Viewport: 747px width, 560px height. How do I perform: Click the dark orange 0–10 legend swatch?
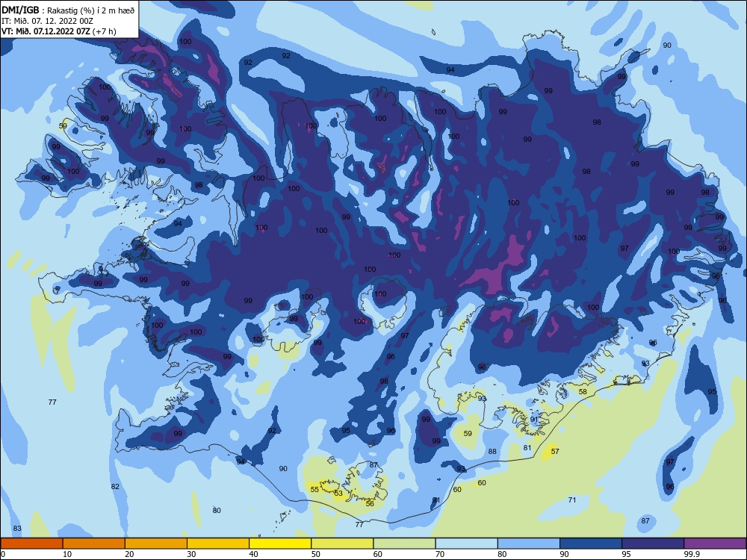point(31,544)
